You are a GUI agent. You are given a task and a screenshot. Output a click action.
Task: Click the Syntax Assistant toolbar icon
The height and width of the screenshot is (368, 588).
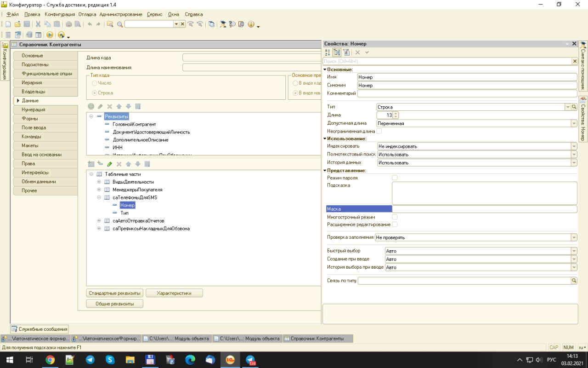click(x=223, y=24)
